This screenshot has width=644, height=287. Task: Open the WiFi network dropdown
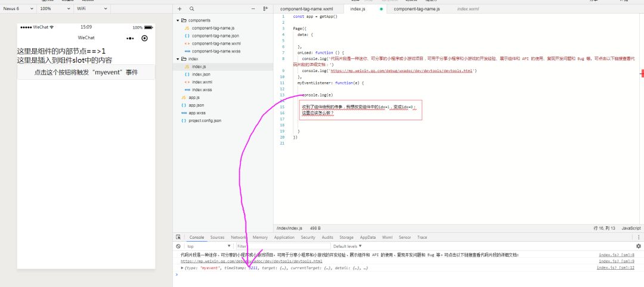[92, 8]
